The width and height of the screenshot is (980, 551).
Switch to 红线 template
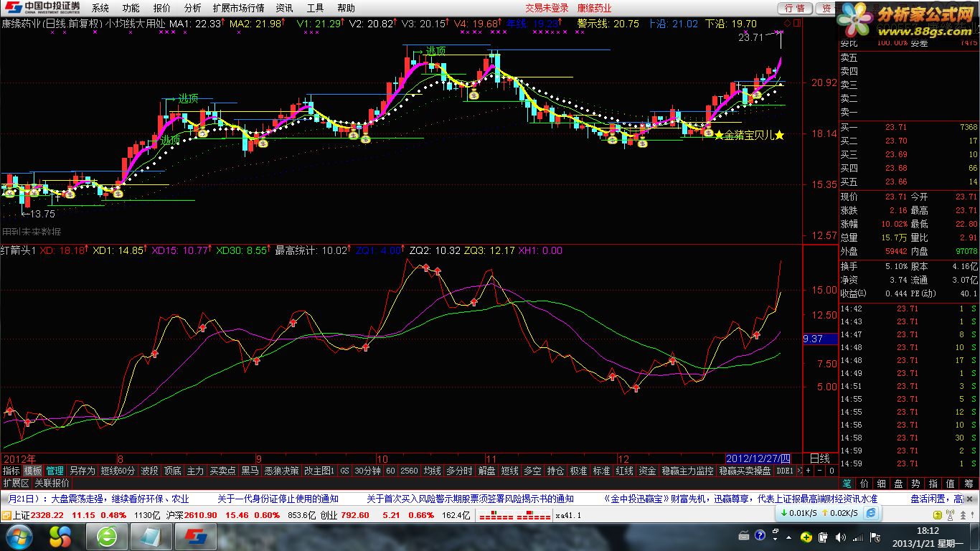coord(624,471)
